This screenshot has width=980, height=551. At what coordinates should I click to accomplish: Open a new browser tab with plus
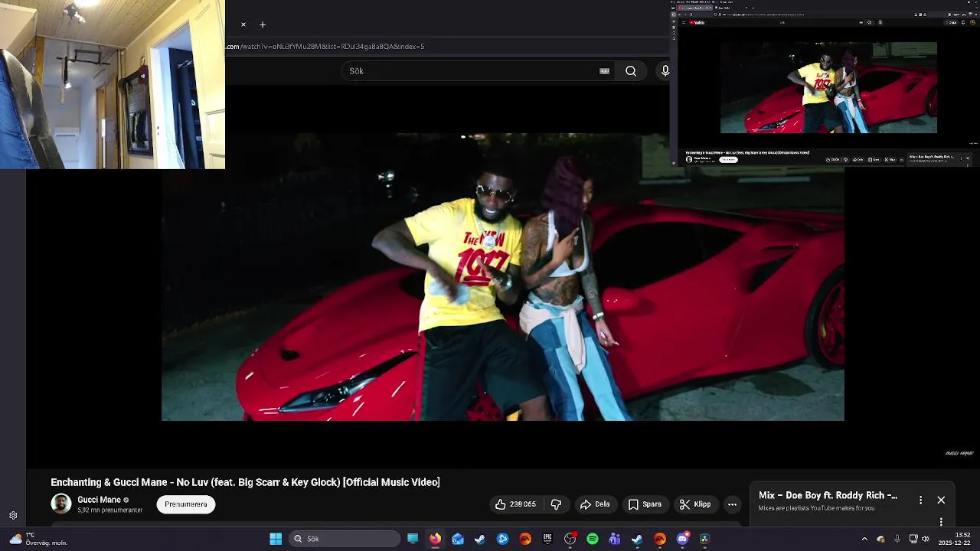tap(263, 24)
